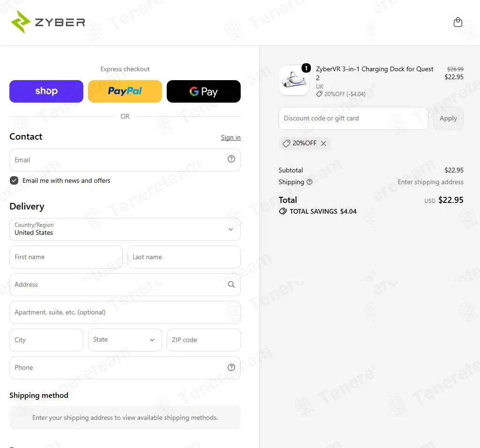Open the Country/Region dropdown

[125, 229]
